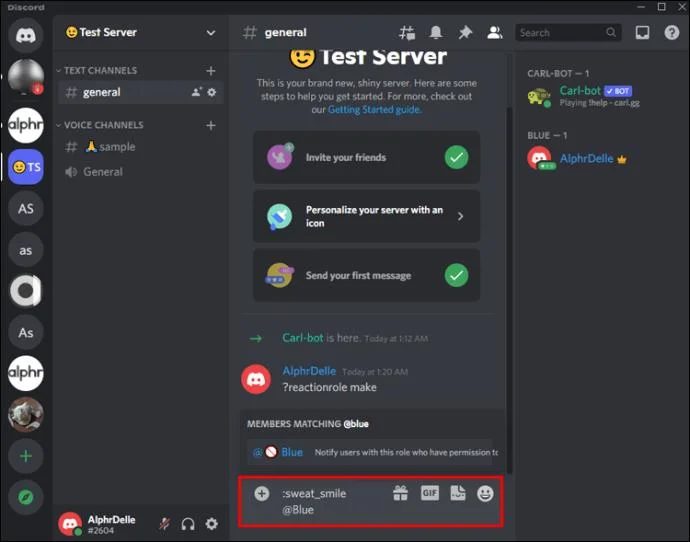
Task: Open Personalize your server with an icon
Action: pos(366,216)
